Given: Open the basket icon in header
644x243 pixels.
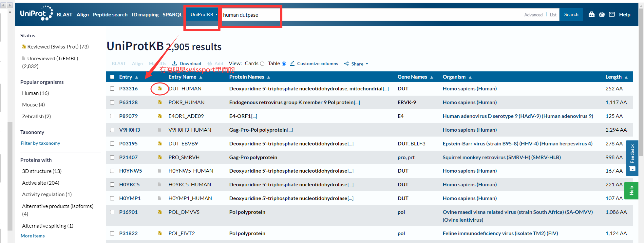Looking at the screenshot, I should pos(602,14).
